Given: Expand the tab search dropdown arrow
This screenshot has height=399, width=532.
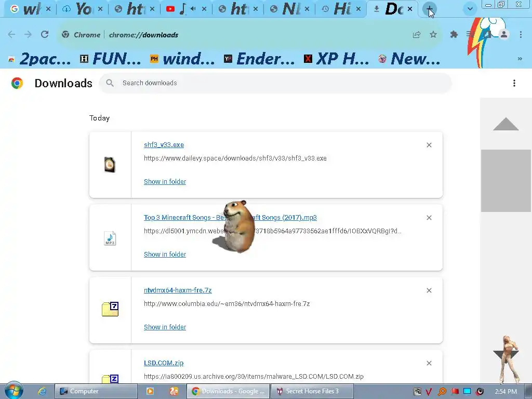Looking at the screenshot, I should click(x=470, y=9).
